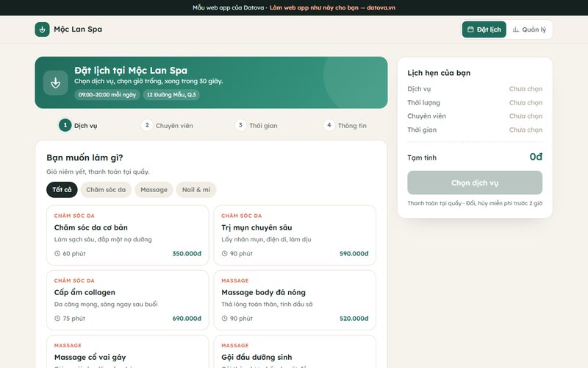This screenshot has height=368, width=588.
Task: Choose the Gội đầu dưỡng sinh service
Action: pos(295,352)
